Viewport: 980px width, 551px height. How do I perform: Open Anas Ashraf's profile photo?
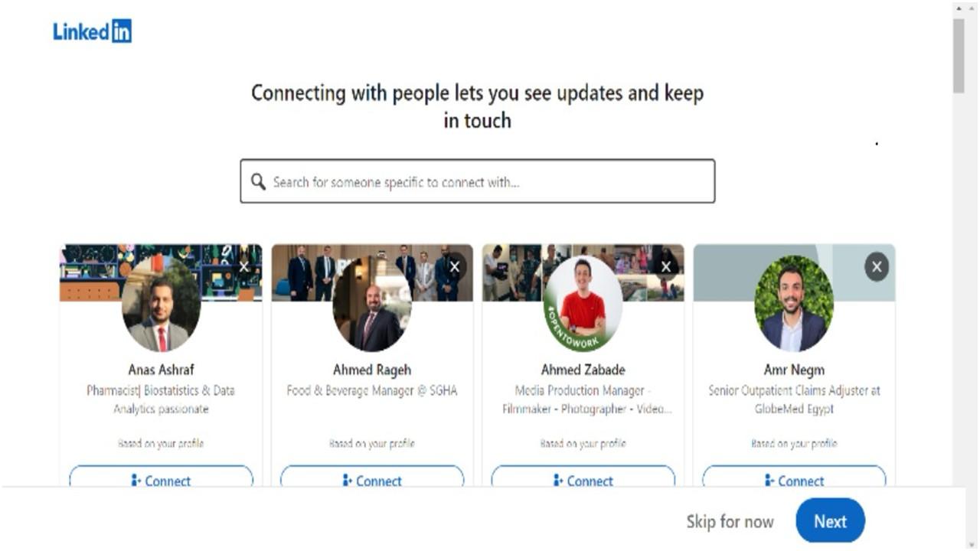(x=161, y=304)
